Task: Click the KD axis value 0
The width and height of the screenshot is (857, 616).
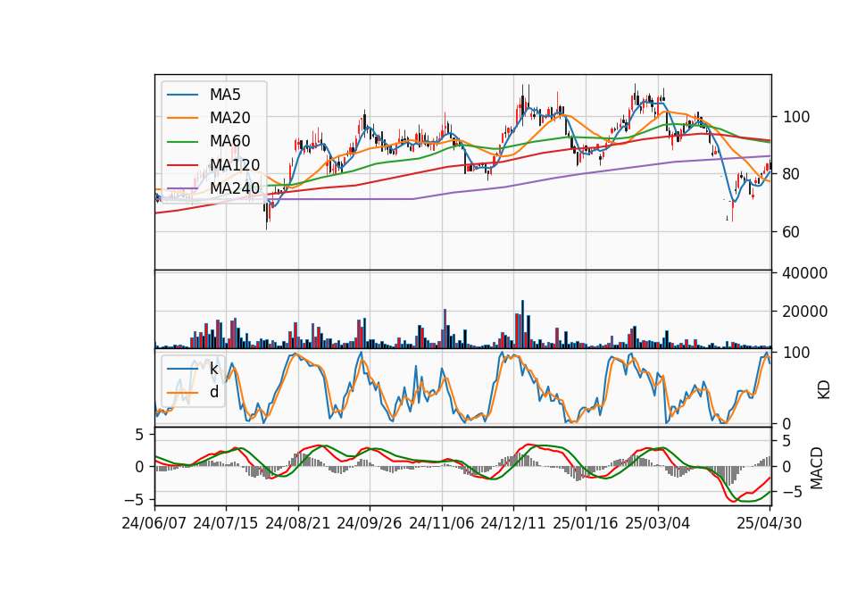Action: 787,423
